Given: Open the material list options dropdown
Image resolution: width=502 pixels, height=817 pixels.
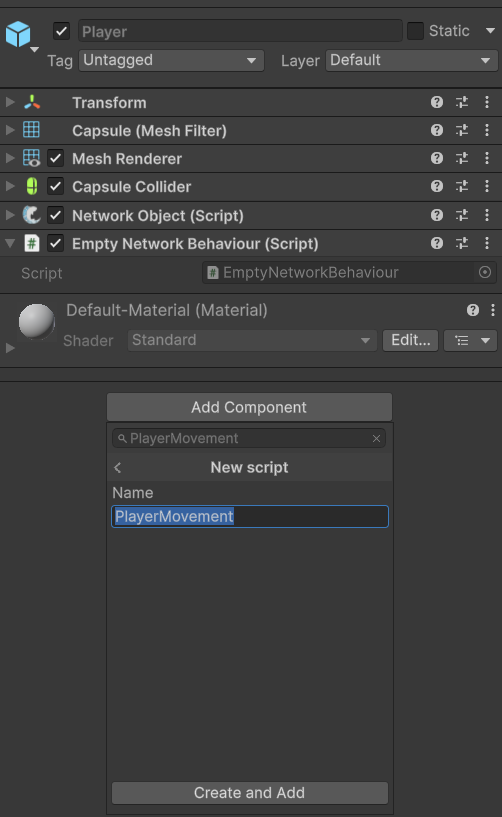Looking at the screenshot, I should coord(471,341).
